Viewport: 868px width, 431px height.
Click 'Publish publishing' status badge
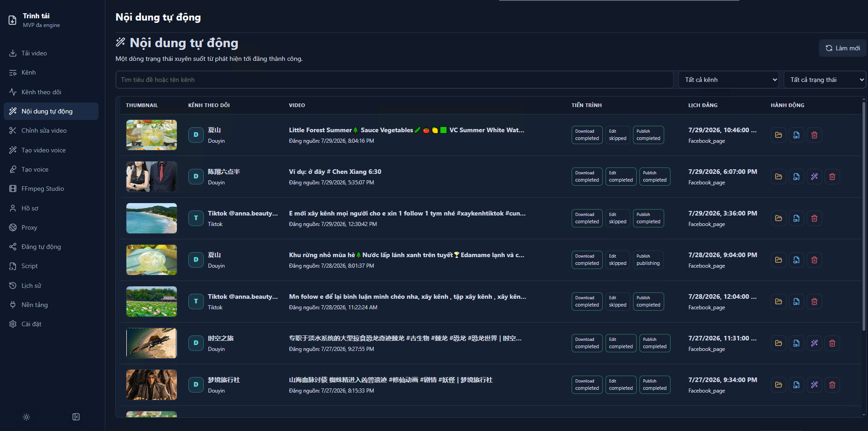tap(648, 260)
